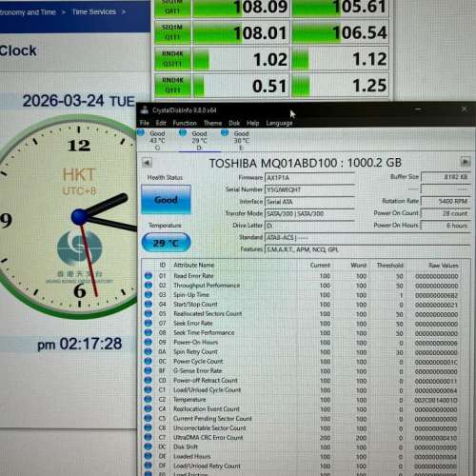Click the RND4K Q32T1 button in CrystalDiskMark

coord(172,59)
